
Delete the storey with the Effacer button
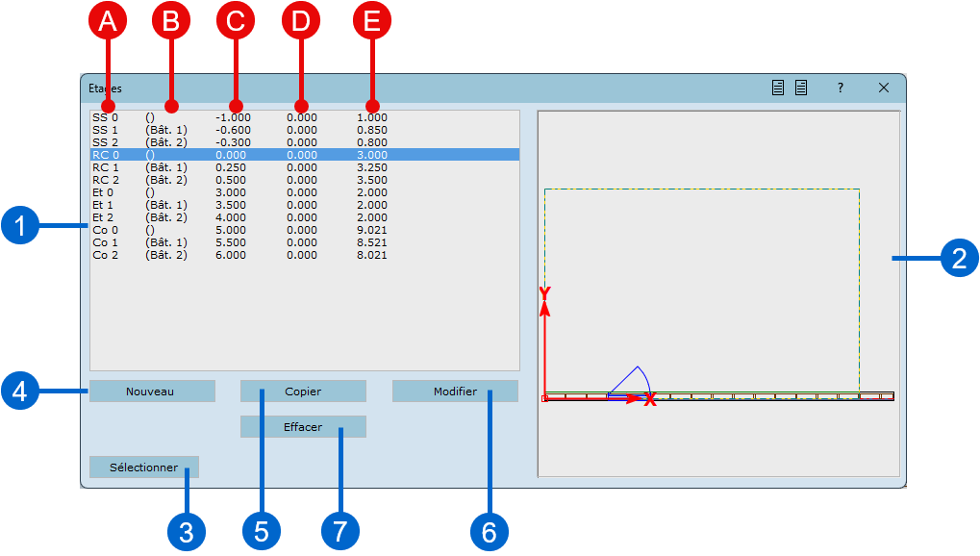303,427
